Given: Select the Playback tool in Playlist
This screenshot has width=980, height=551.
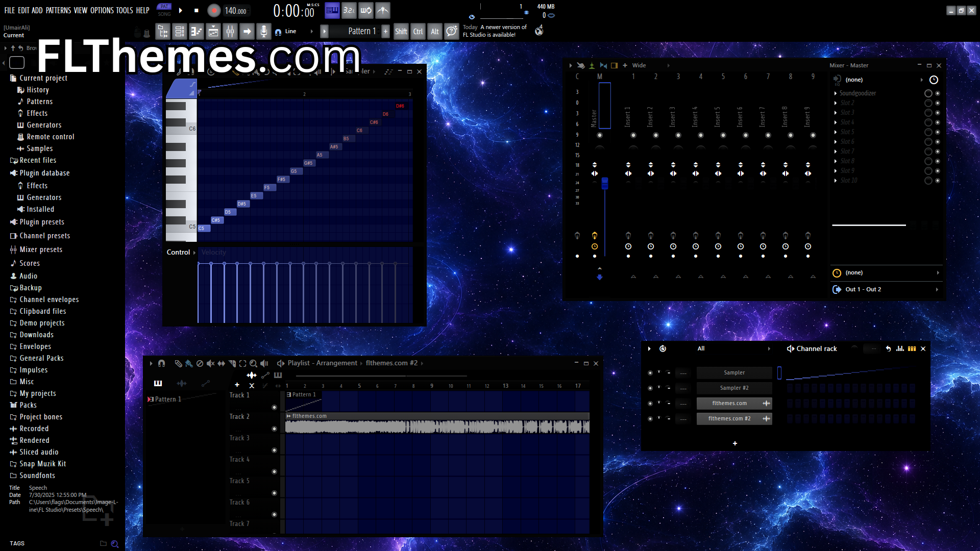Looking at the screenshot, I should click(264, 363).
